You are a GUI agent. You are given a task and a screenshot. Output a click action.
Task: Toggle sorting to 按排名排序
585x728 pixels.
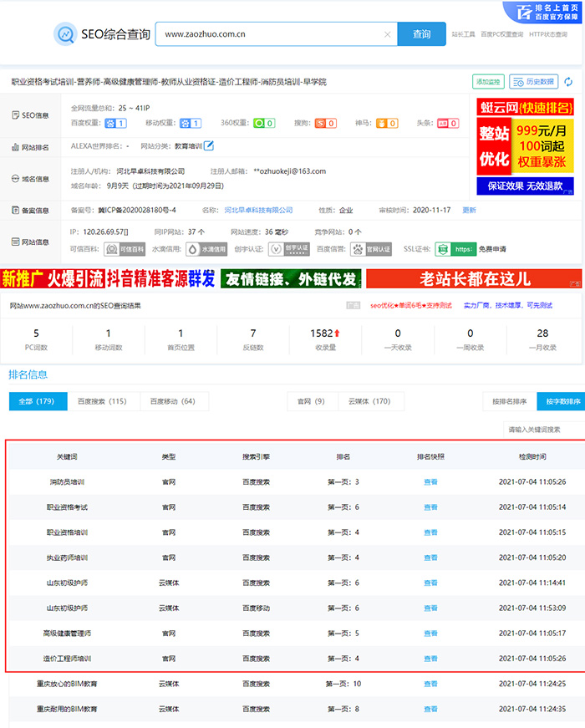click(x=509, y=402)
